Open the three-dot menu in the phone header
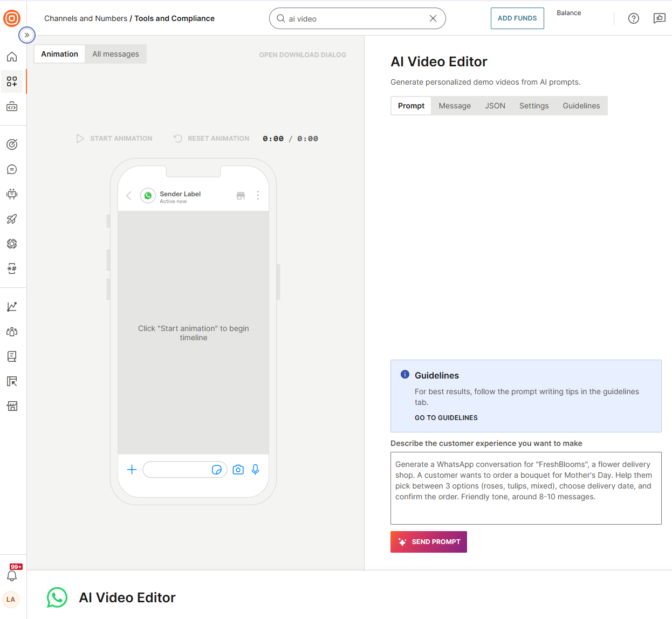Screen dimensions: 672x619 (x=258, y=195)
